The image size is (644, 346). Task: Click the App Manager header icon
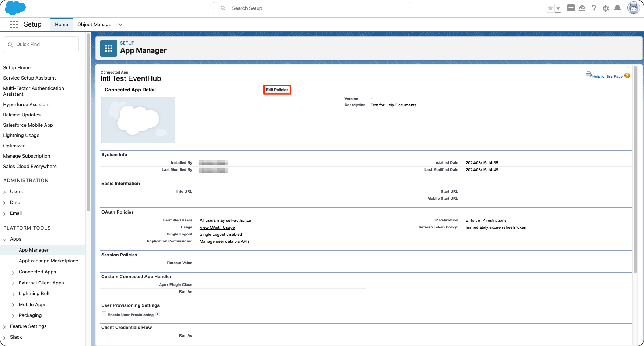tap(109, 48)
